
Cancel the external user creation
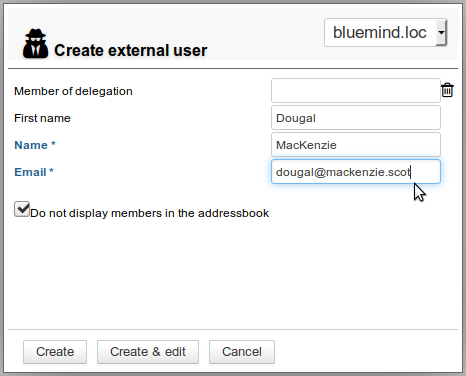click(x=242, y=352)
